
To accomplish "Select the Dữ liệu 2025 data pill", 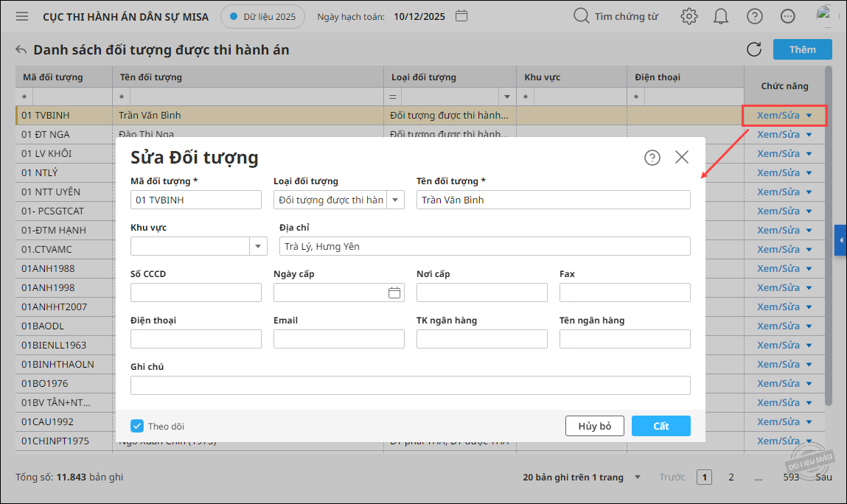I will pos(262,16).
